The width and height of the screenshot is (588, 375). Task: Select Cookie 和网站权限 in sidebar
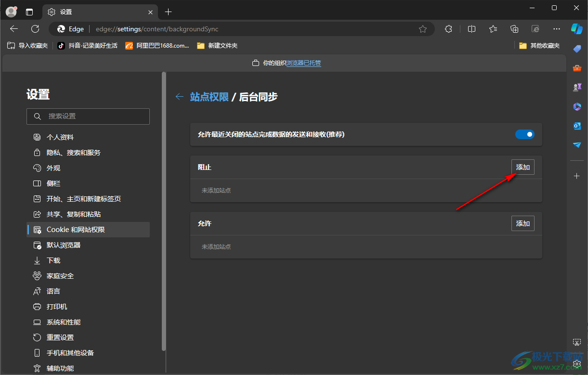[88, 230]
